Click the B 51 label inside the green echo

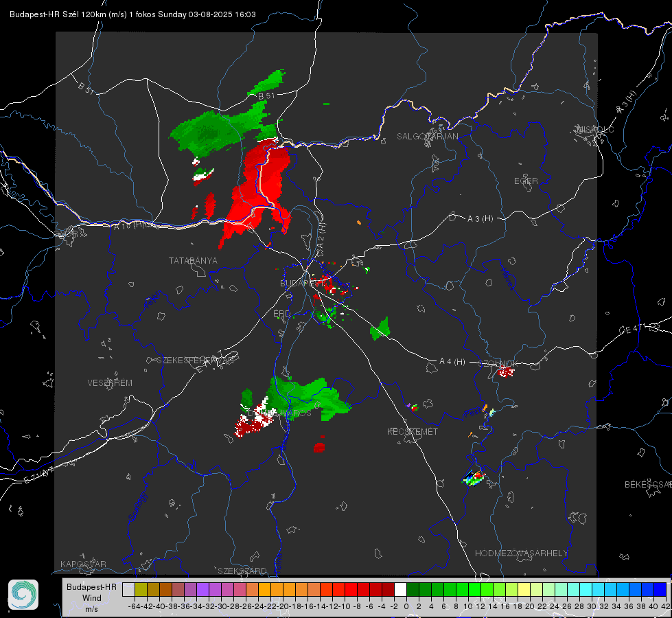click(266, 95)
